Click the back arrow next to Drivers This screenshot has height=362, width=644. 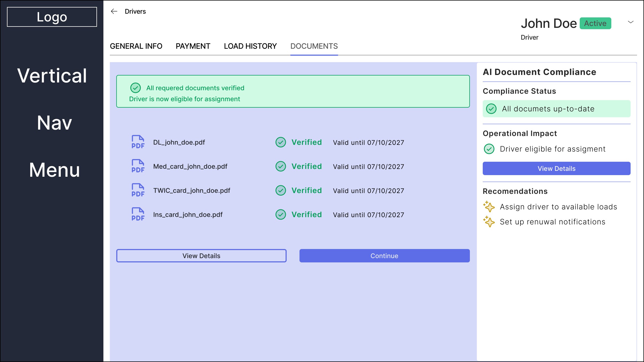(114, 11)
